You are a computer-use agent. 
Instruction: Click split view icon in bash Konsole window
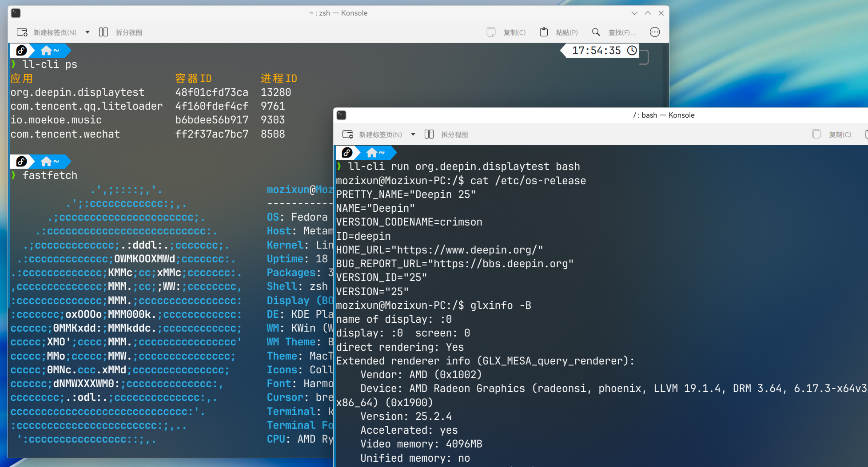tap(429, 134)
